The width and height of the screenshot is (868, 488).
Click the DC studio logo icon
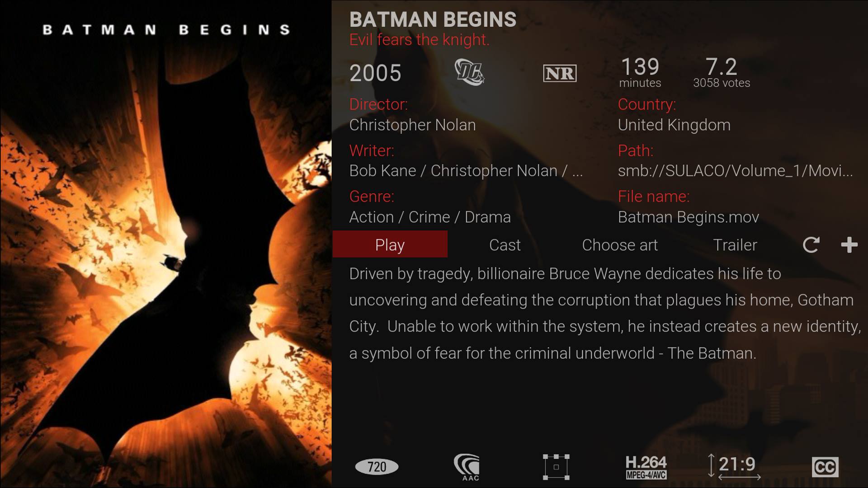click(469, 72)
